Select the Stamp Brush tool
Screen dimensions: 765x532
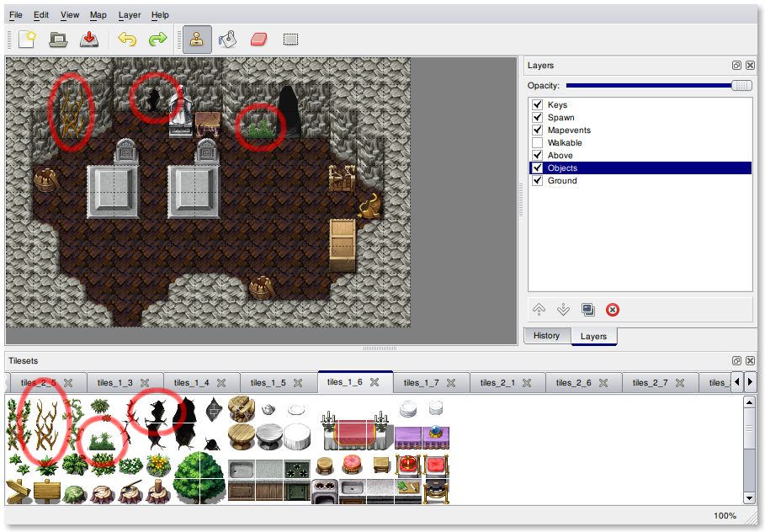(x=197, y=40)
